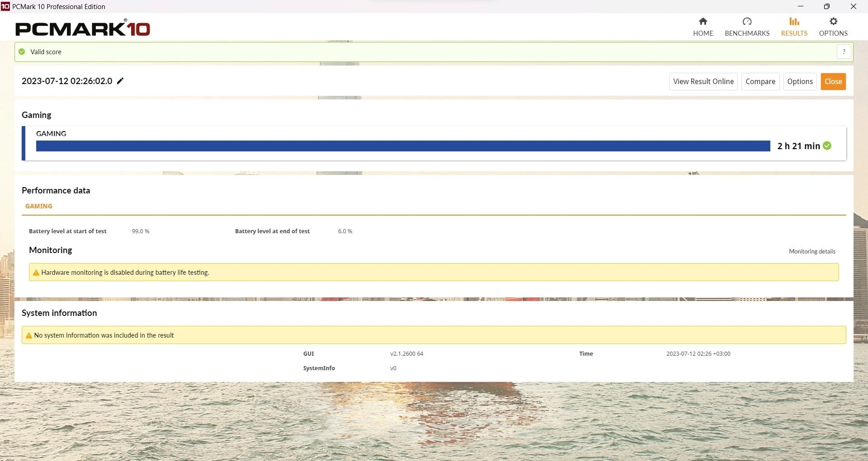Click the 99.0 % battery start value
The image size is (868, 461).
tap(141, 231)
